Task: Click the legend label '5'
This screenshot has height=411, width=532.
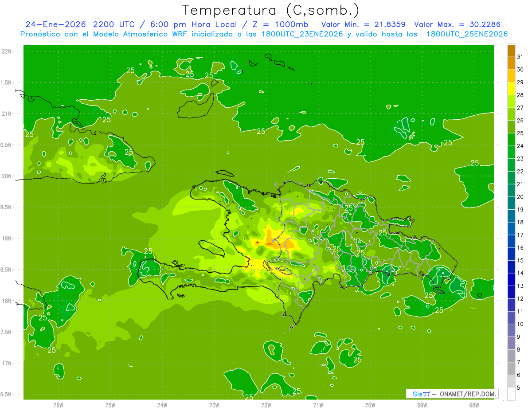Action: (x=518, y=388)
